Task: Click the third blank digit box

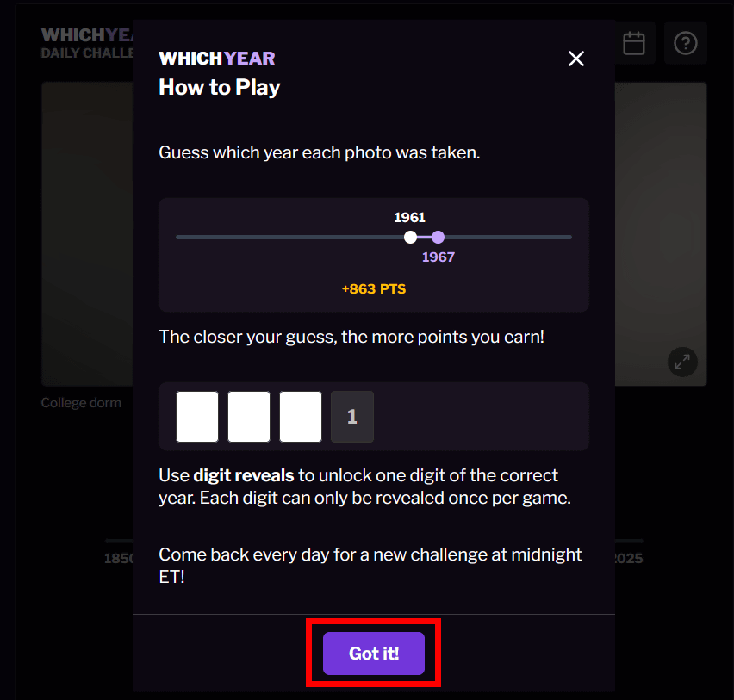Action: point(301,417)
